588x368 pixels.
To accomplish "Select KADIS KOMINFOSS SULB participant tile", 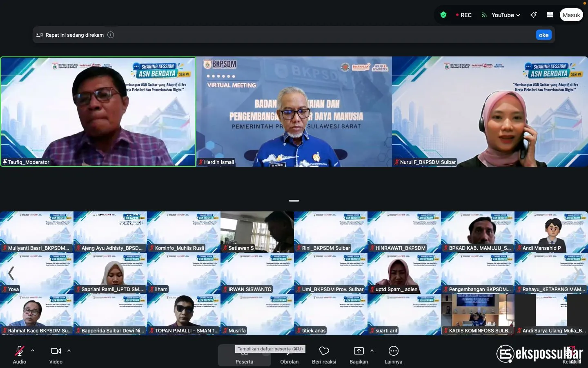I will pyautogui.click(x=478, y=314).
